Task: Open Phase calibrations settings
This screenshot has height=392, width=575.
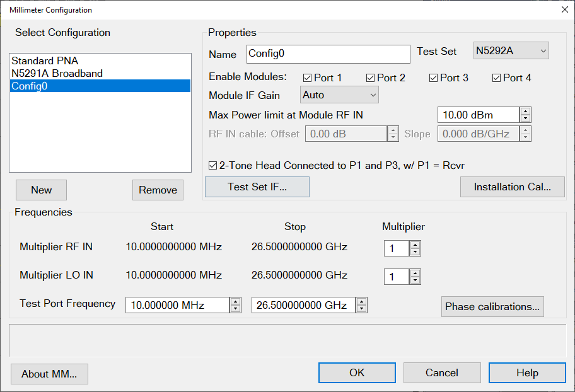Action: coord(492,307)
